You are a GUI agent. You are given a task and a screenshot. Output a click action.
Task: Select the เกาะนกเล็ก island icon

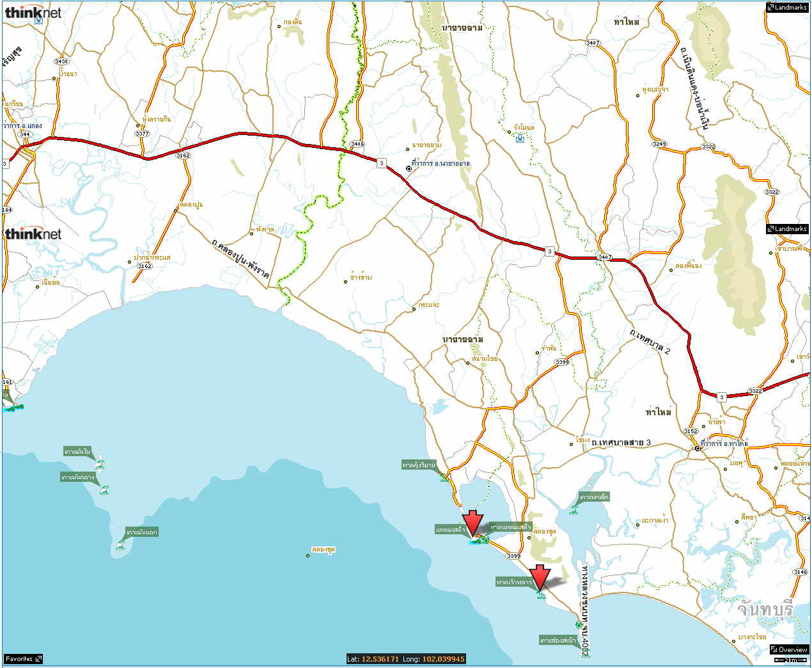(574, 509)
